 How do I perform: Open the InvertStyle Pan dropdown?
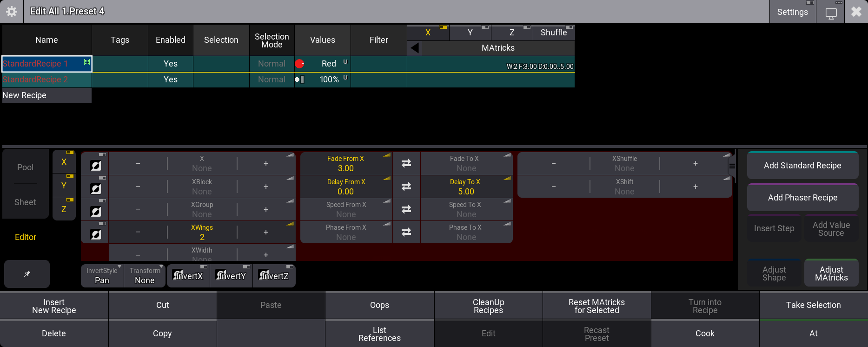coord(102,276)
